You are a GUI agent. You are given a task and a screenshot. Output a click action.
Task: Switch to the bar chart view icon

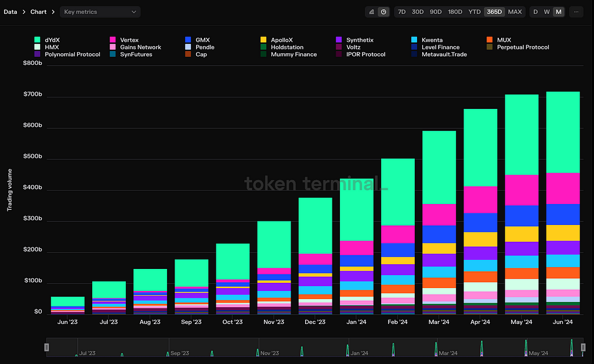(372, 12)
